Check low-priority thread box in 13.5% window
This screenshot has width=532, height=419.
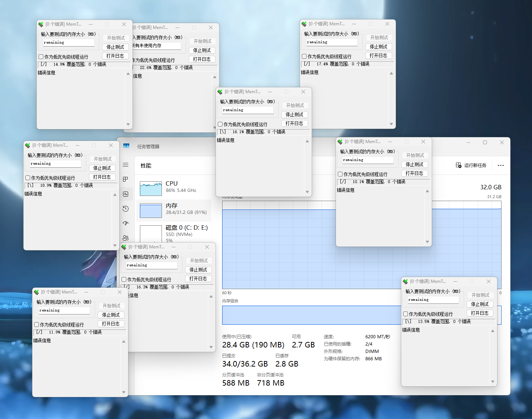click(406, 314)
